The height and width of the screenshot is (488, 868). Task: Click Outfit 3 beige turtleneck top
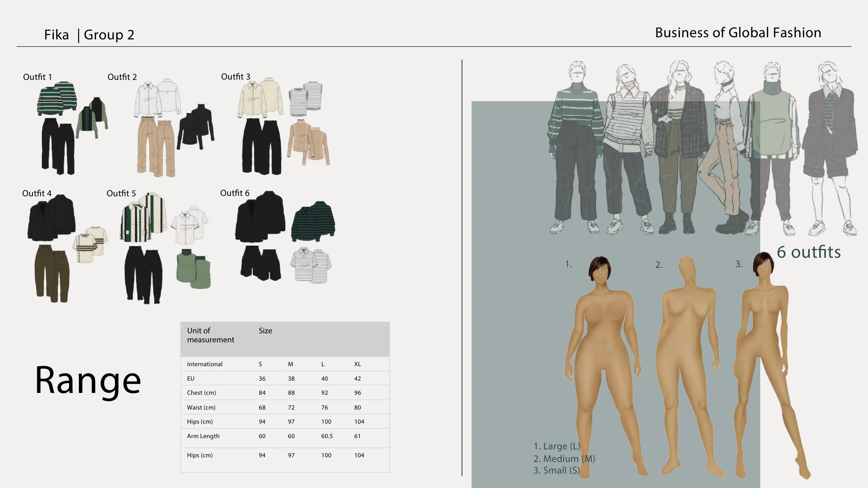click(x=309, y=142)
